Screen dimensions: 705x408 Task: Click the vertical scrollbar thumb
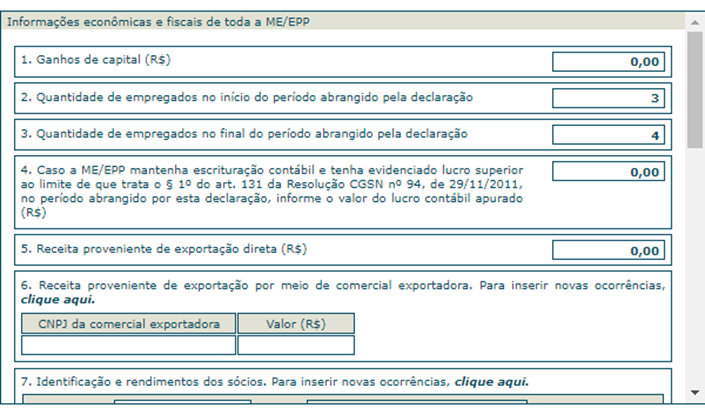[x=695, y=89]
